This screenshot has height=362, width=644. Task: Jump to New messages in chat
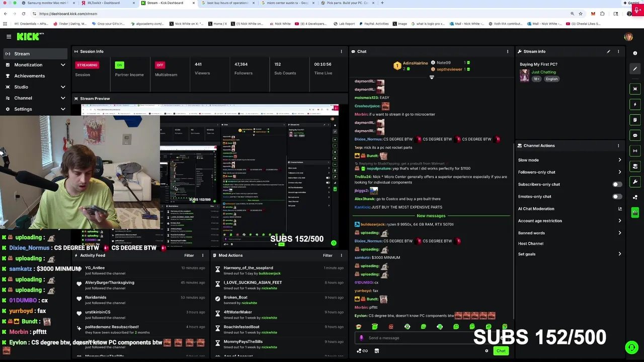(431, 216)
